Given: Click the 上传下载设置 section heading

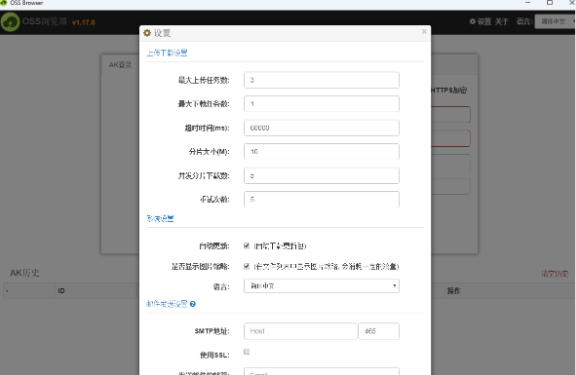Looking at the screenshot, I should click(167, 53).
